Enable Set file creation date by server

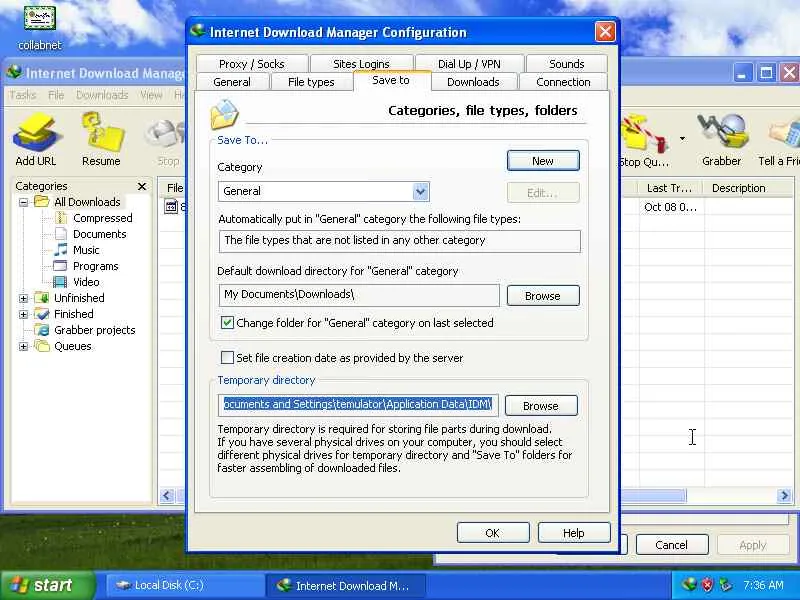pyautogui.click(x=228, y=358)
